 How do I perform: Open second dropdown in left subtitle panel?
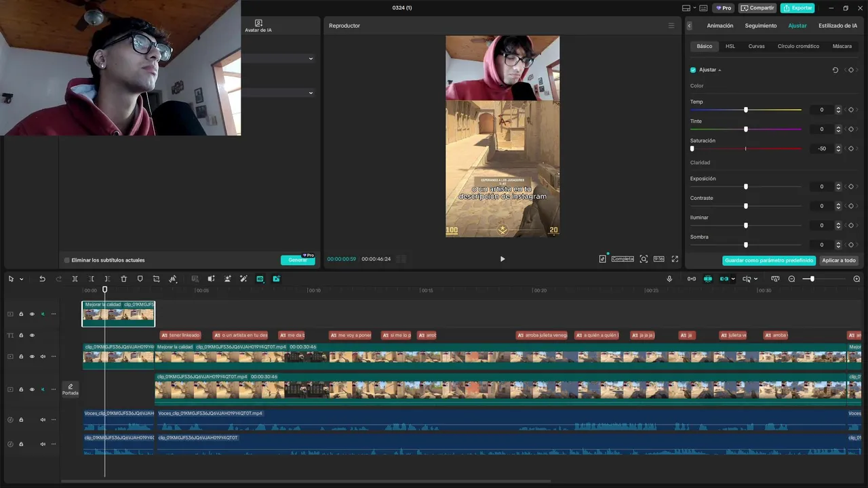coord(311,93)
